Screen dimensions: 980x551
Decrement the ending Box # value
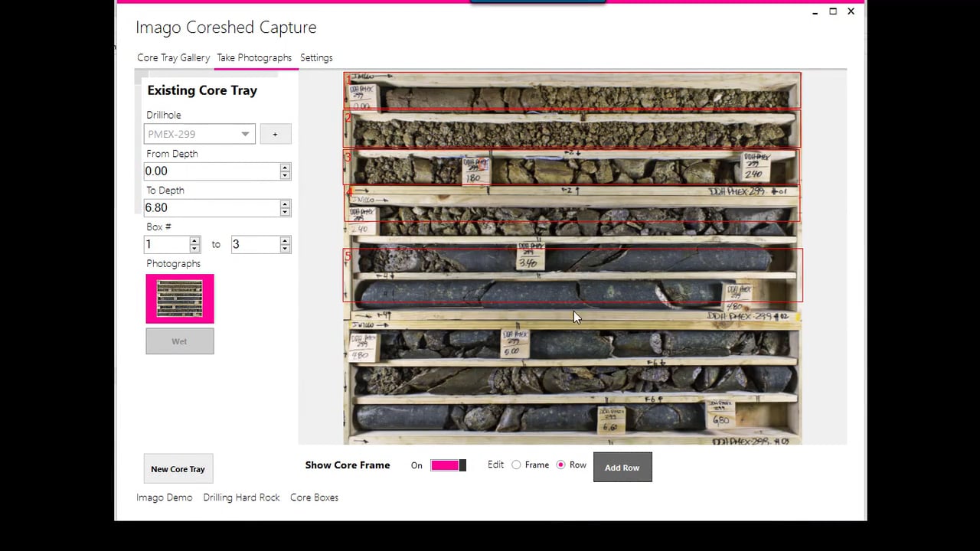click(x=285, y=249)
